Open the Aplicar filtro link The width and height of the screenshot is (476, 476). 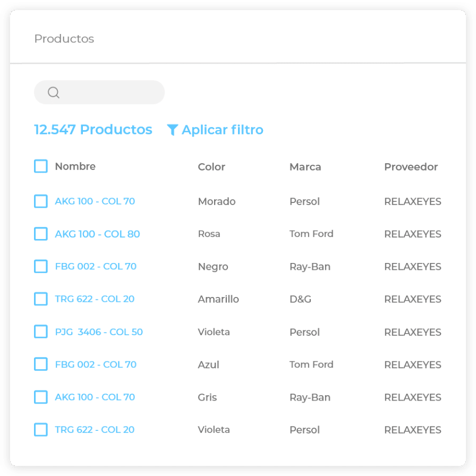(222, 130)
